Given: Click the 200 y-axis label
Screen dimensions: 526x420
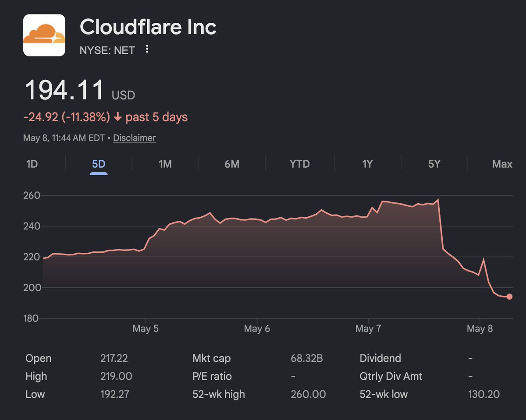Looking at the screenshot, I should coord(31,288).
